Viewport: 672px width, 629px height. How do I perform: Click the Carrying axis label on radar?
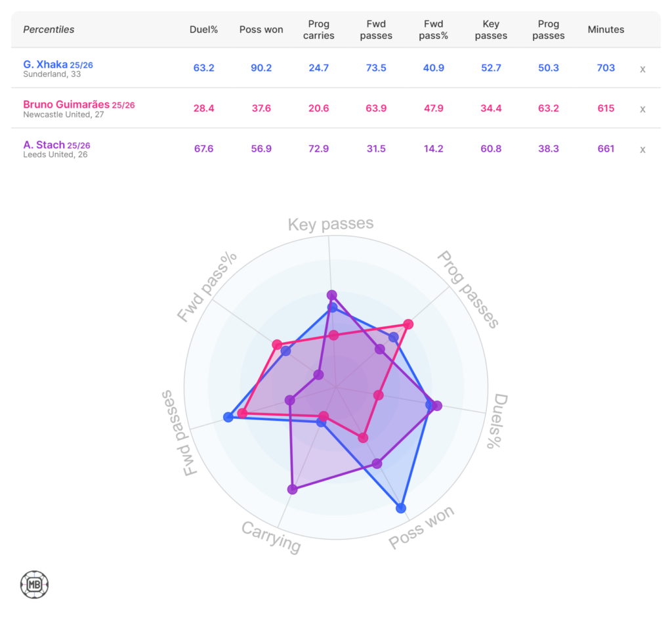coord(271,537)
